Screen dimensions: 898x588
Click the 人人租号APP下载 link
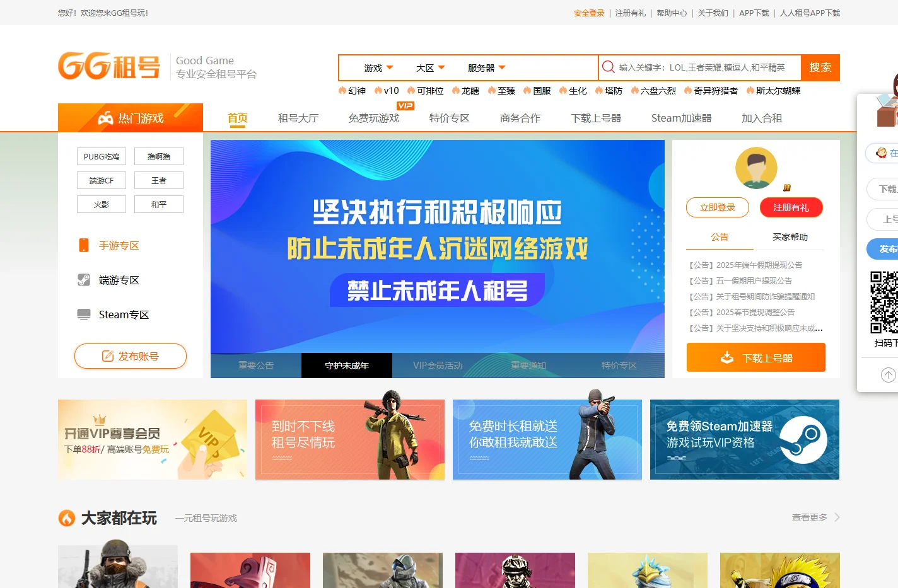coord(810,13)
